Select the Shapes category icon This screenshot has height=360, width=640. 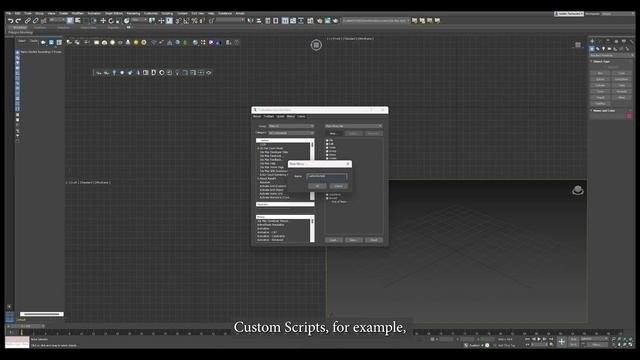click(598, 49)
